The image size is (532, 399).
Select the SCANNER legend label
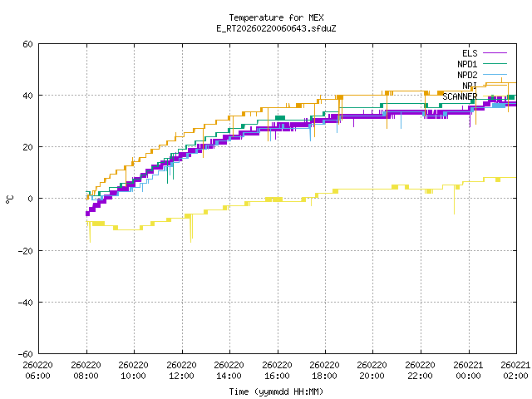click(x=460, y=96)
